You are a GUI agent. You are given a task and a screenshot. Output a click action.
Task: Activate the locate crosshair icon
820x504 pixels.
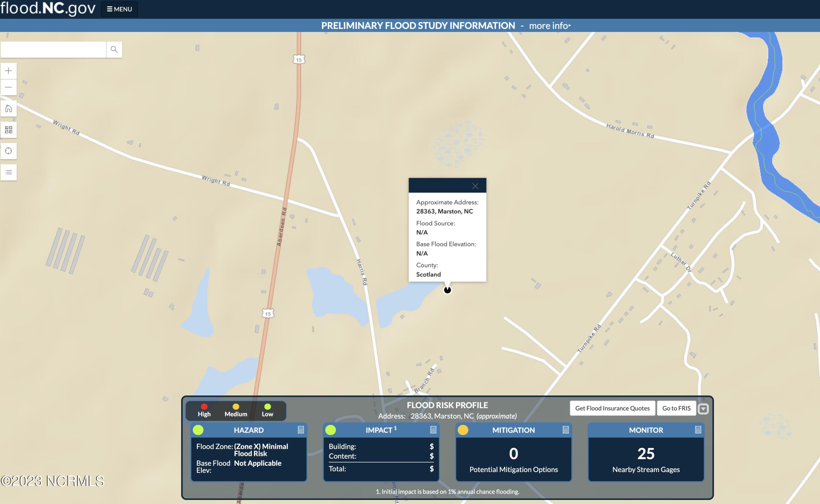click(x=9, y=151)
